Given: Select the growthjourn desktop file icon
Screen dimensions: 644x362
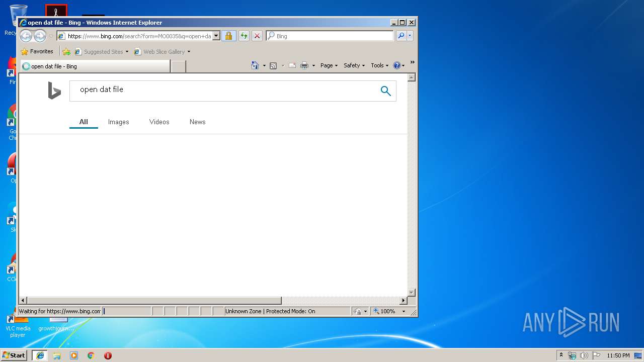Looking at the screenshot, I should point(56,324).
